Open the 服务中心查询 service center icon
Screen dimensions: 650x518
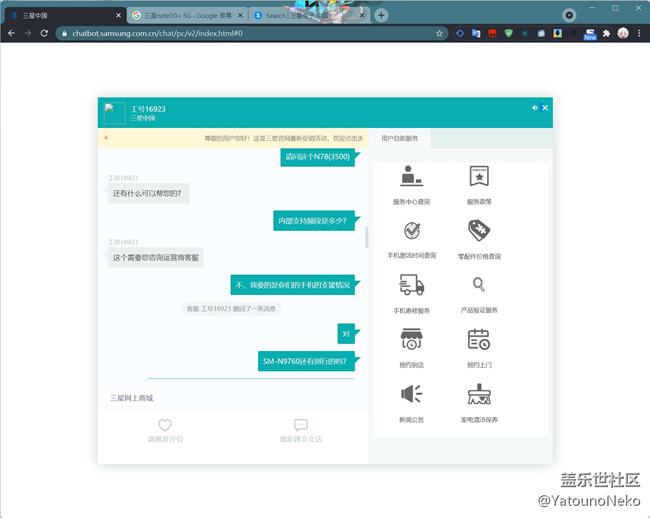pos(411,176)
